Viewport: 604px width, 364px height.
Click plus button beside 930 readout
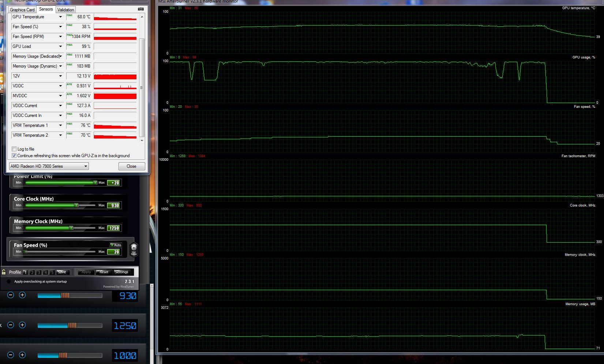[x=22, y=295]
